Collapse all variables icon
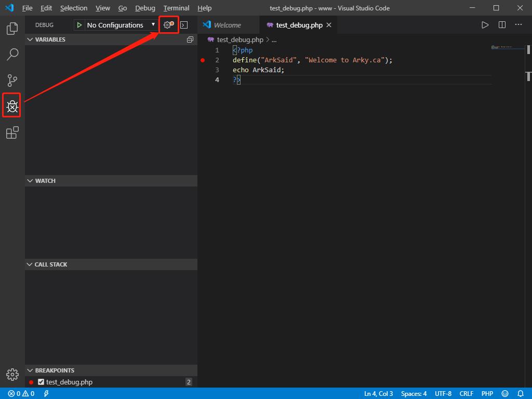The width and height of the screenshot is (532, 399). tap(190, 39)
